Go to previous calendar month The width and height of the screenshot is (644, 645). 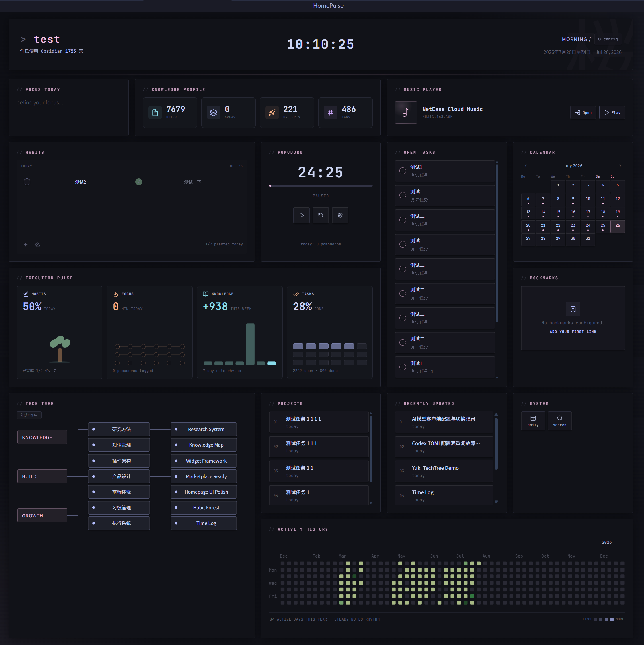pyautogui.click(x=526, y=166)
